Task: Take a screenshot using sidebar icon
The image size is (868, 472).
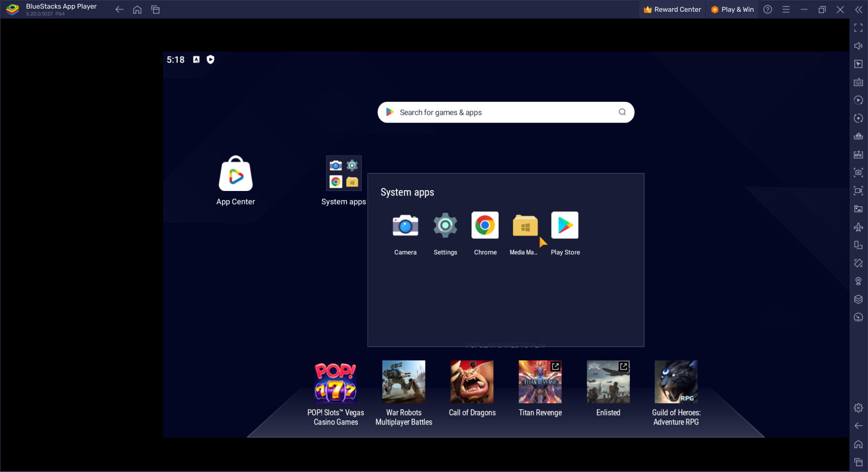Action: click(859, 173)
